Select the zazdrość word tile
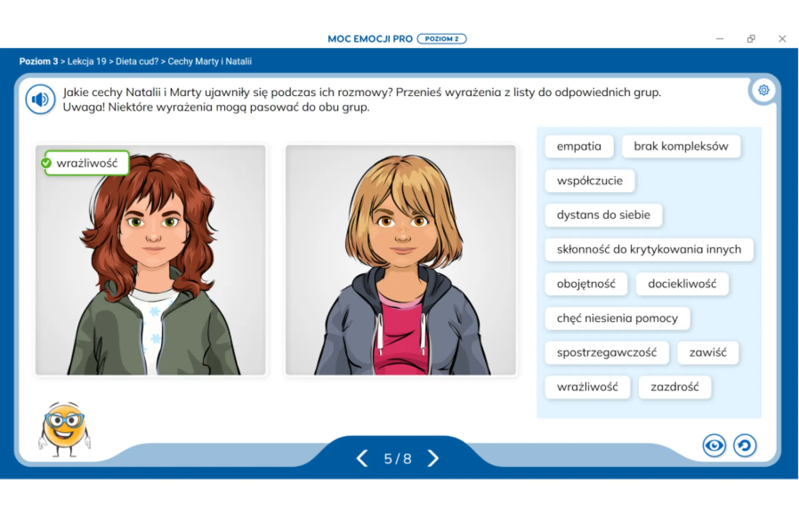The width and height of the screenshot is (799, 532). pyautogui.click(x=675, y=387)
